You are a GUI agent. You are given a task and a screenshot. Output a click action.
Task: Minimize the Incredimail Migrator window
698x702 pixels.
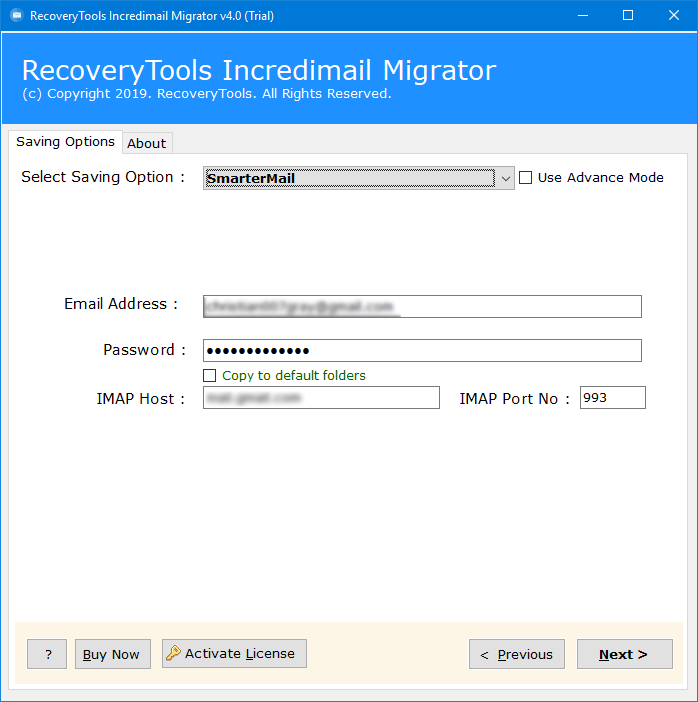coord(583,16)
